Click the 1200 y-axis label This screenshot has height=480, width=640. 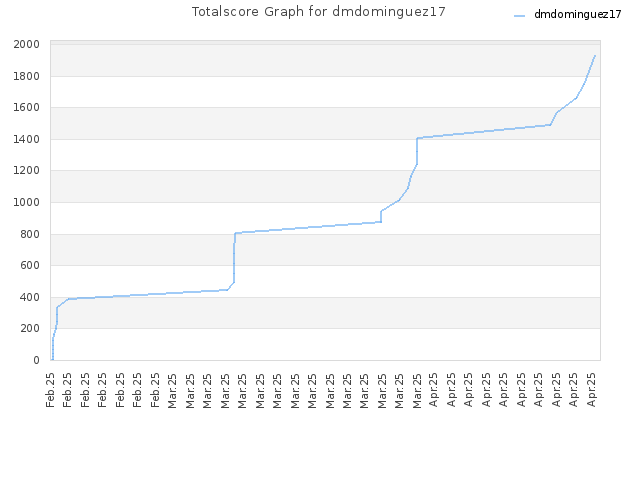click(27, 171)
